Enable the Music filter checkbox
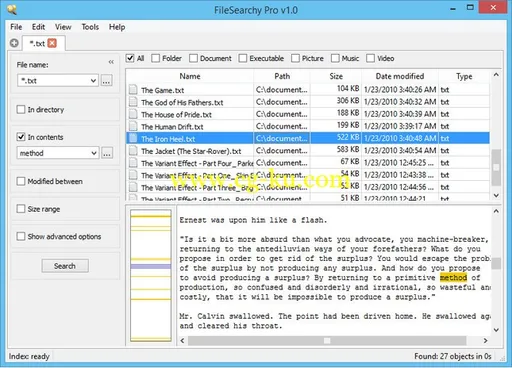This screenshot has height=368, width=512. 335,58
